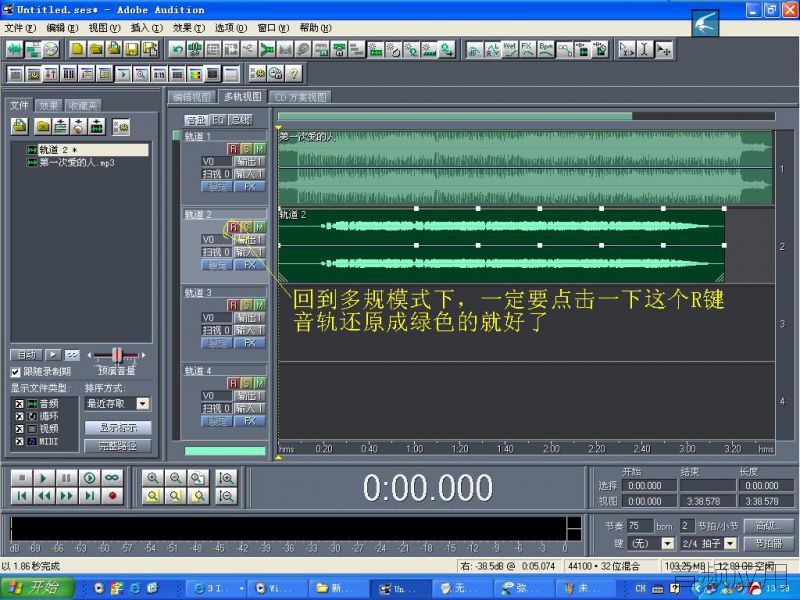Click the 锁定 lock button on 轨道 2
This screenshot has width=800, height=600.
click(217, 265)
